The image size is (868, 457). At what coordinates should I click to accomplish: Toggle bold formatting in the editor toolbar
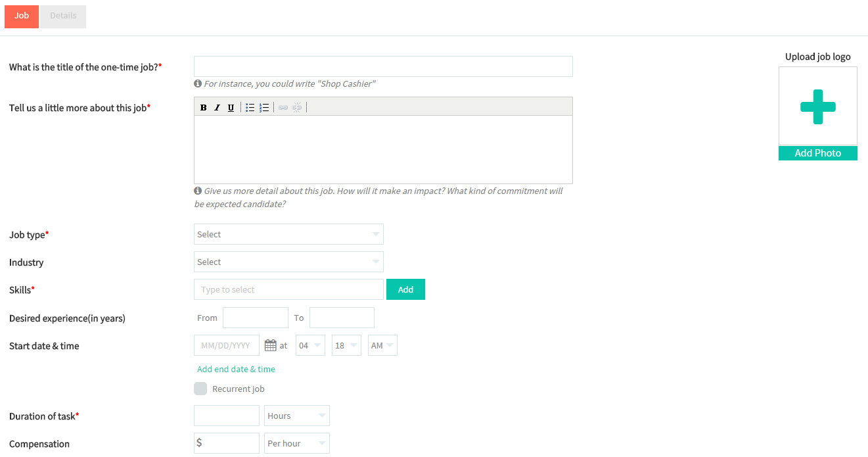click(204, 107)
